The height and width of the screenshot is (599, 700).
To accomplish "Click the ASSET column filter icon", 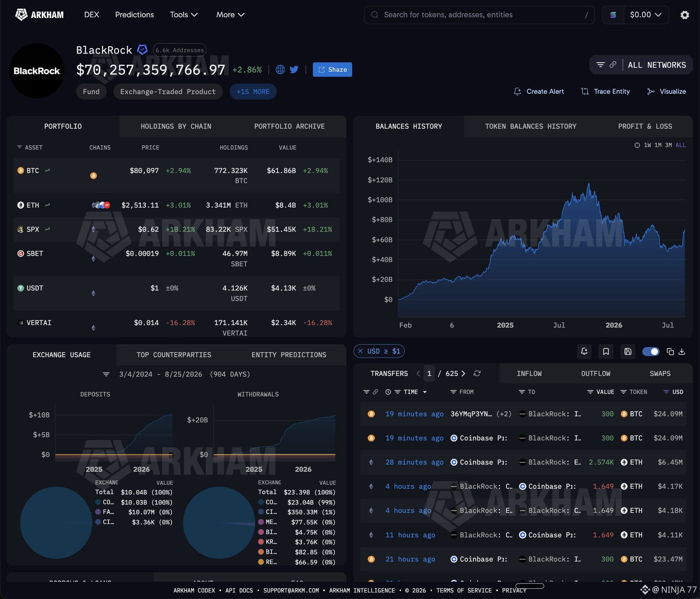I will click(19, 147).
